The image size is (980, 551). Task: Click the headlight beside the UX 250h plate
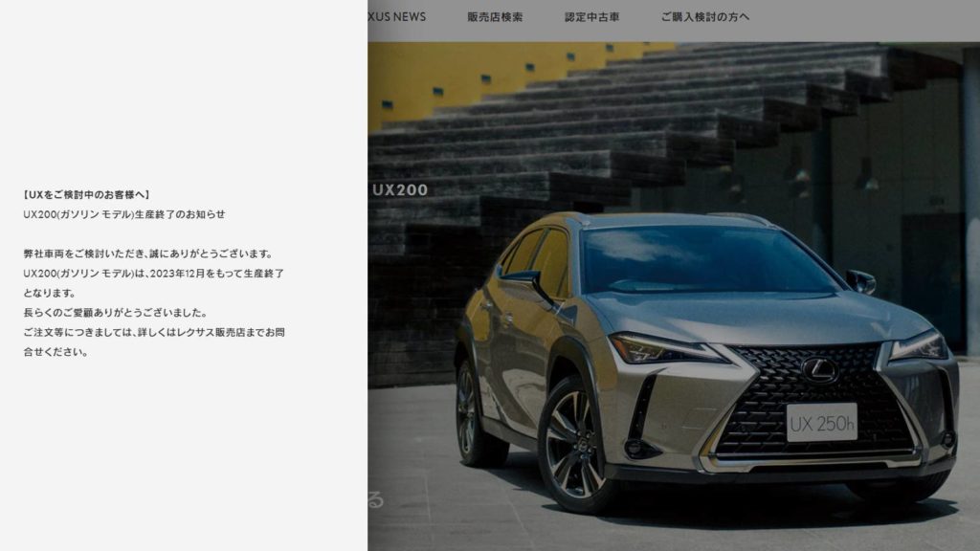click(x=919, y=346)
